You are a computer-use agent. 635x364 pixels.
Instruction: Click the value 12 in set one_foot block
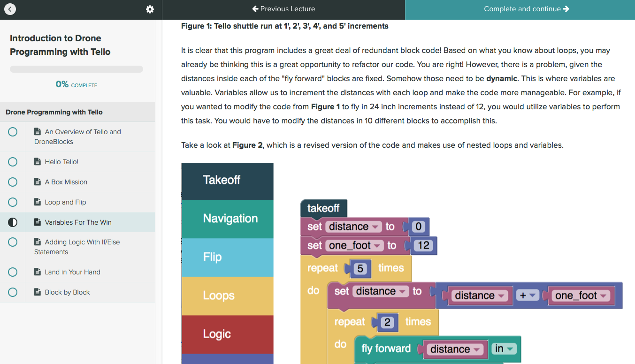pos(423,245)
